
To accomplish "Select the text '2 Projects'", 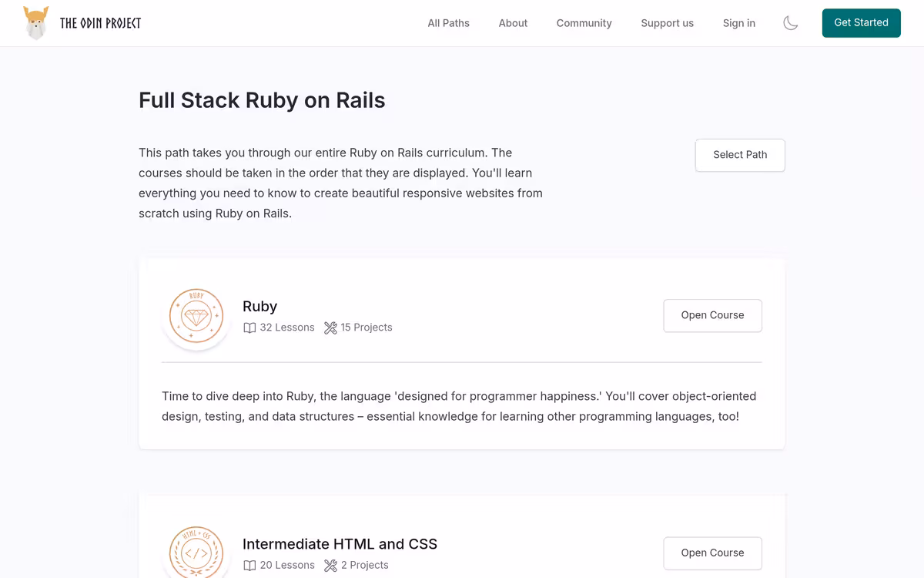I will pos(364,565).
